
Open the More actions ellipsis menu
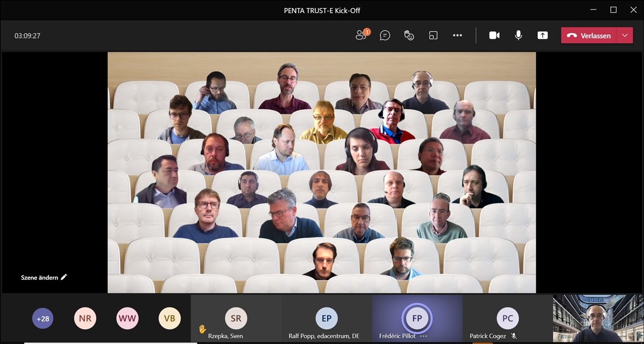pos(457,35)
